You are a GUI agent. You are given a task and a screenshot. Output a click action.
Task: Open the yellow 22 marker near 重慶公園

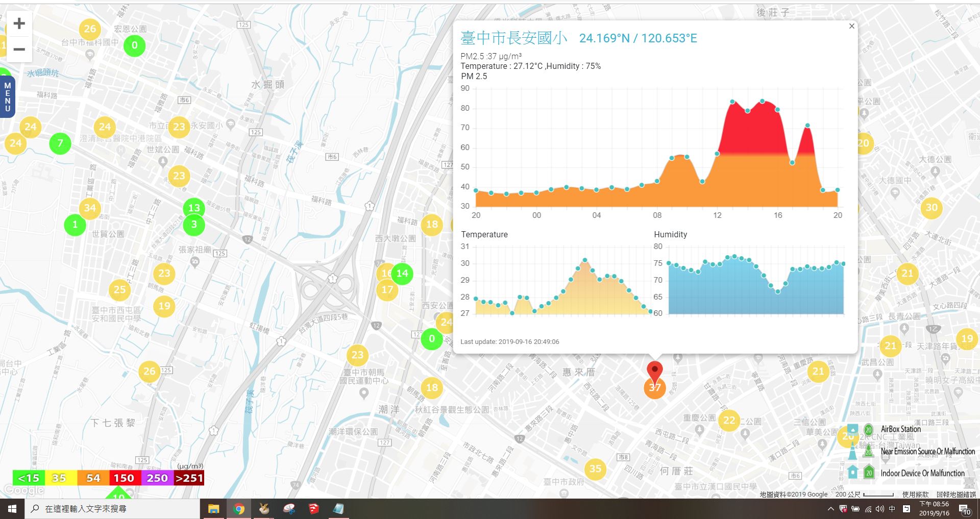click(729, 421)
